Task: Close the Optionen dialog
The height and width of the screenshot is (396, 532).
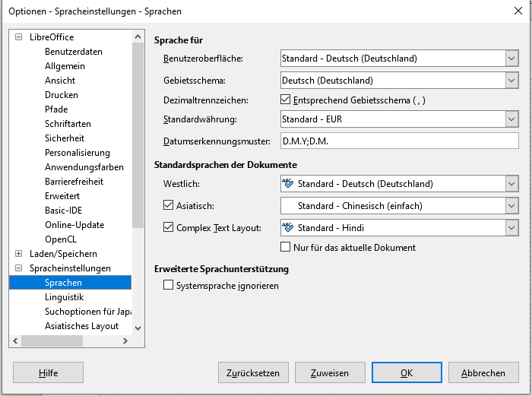Action: pyautogui.click(x=518, y=11)
